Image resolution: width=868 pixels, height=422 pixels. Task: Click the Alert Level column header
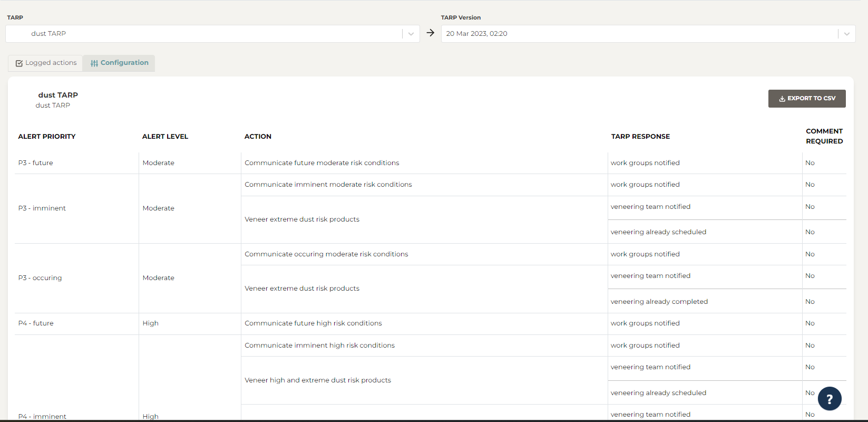pos(165,137)
